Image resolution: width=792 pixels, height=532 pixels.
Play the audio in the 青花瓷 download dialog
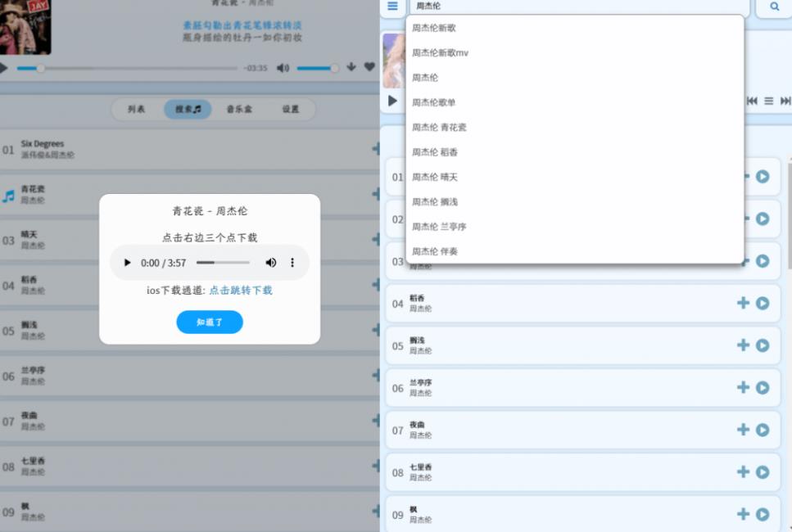click(127, 263)
